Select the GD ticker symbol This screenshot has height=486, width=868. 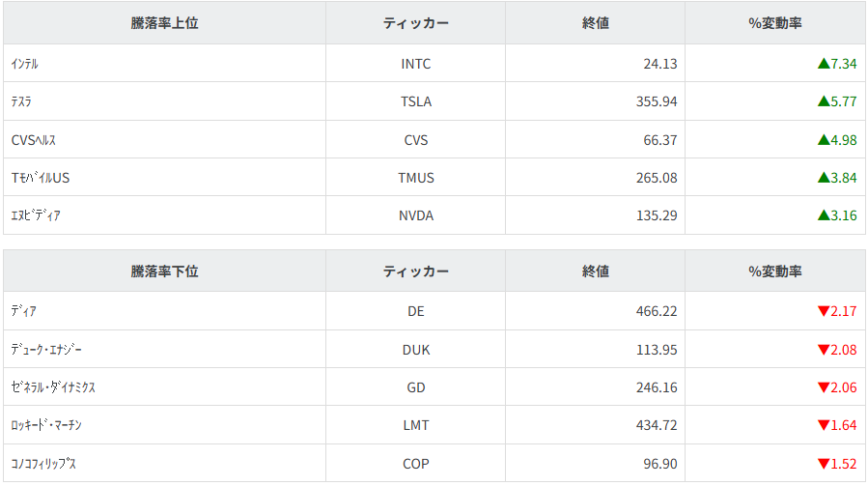pyautogui.click(x=416, y=387)
